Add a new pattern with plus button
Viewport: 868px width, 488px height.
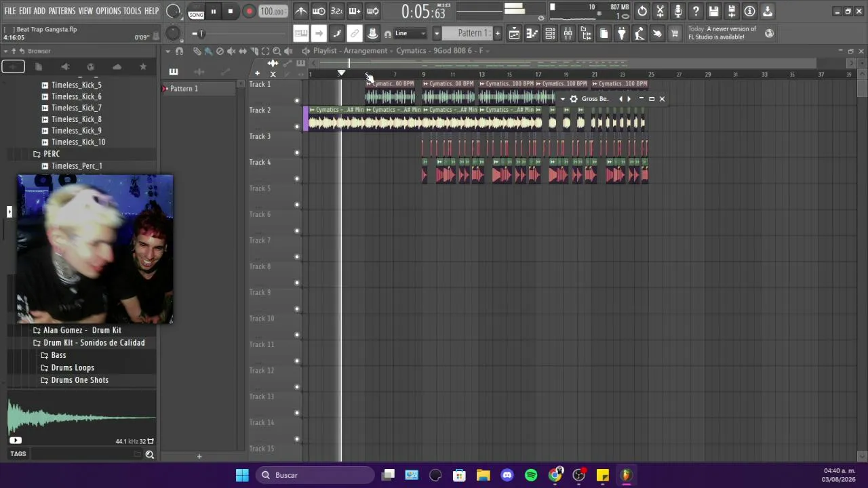497,33
